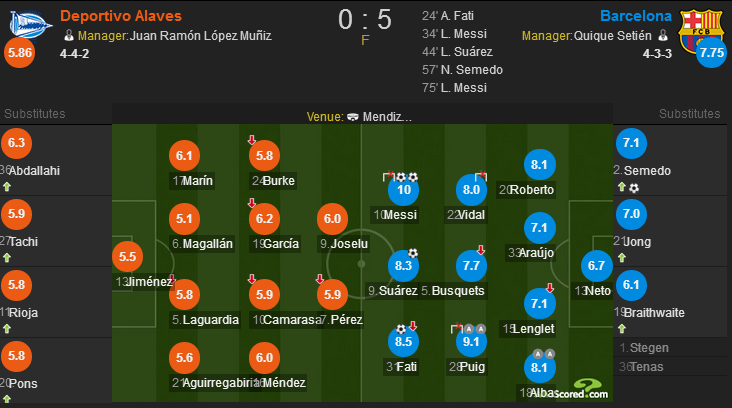Open Barcelona team name link

[x=636, y=16]
